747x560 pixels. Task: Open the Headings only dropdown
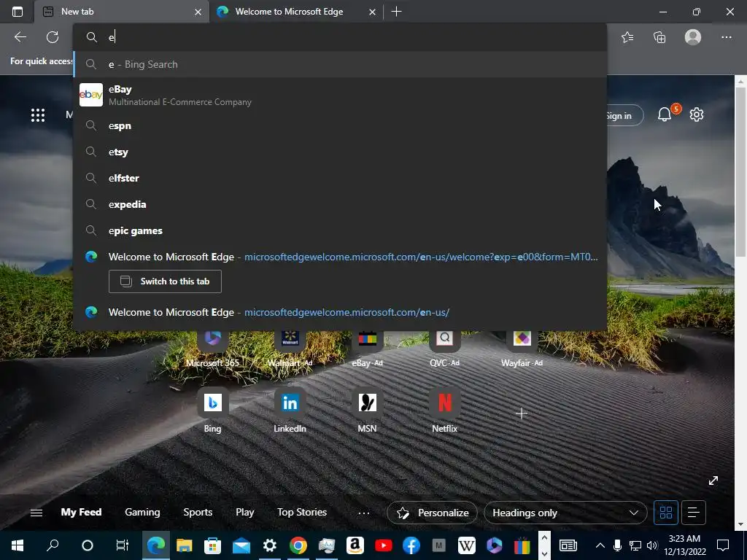click(x=565, y=513)
